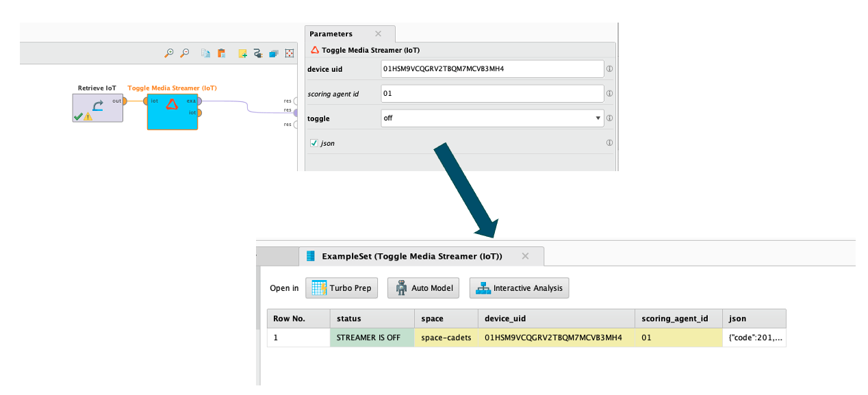Image resolution: width=868 pixels, height=395 pixels.
Task: Click the zoom out magnifier icon
Action: pyautogui.click(x=185, y=53)
